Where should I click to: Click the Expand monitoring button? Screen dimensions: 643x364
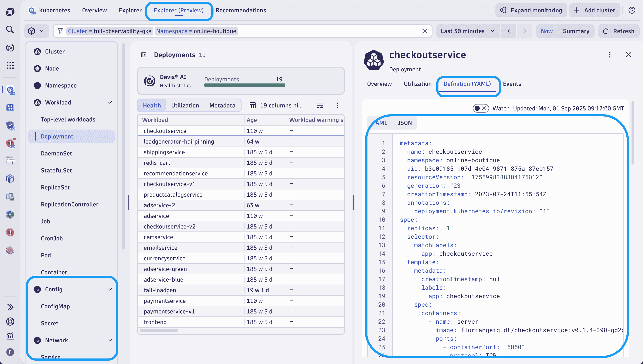[531, 10]
